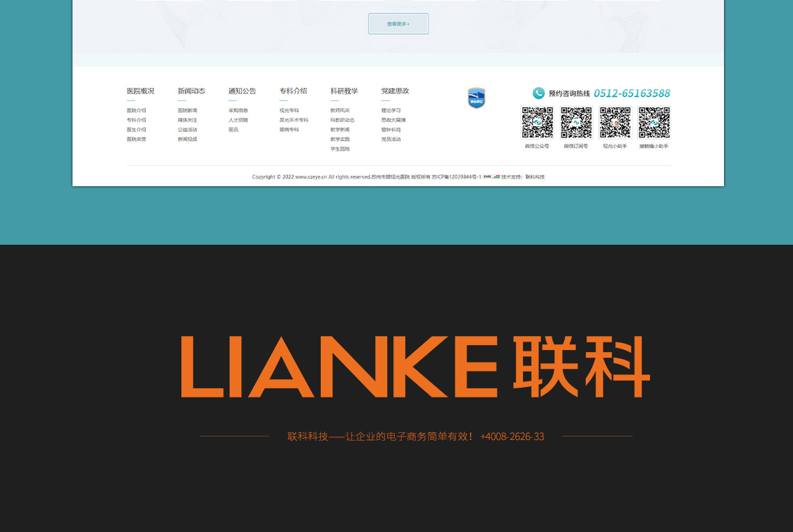Click the 视光小助手 QR code
The width and height of the screenshot is (793, 532).
[x=615, y=123]
